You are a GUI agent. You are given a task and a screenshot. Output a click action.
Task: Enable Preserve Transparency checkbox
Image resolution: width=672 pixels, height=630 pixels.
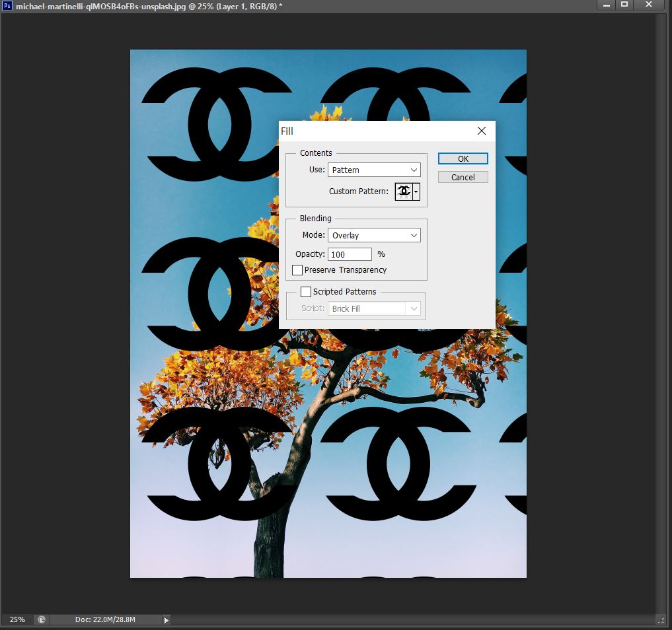pos(297,270)
